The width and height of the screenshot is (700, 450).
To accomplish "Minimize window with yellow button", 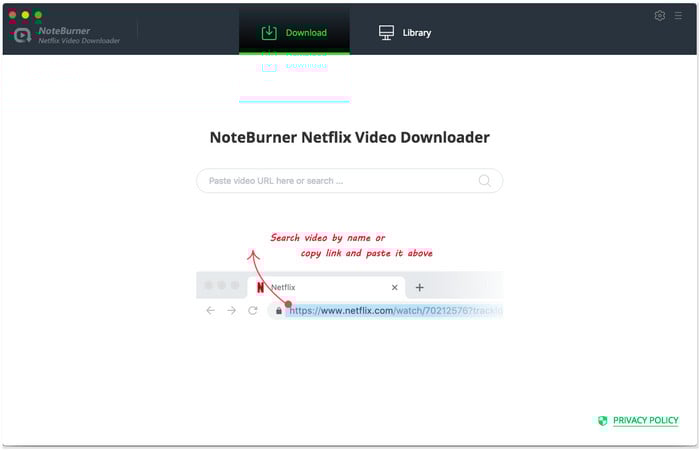I will click(25, 15).
